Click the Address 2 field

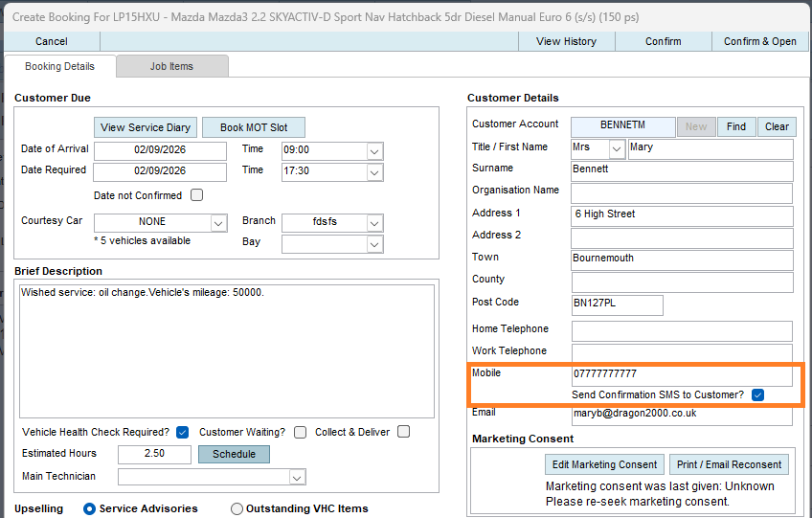point(682,238)
